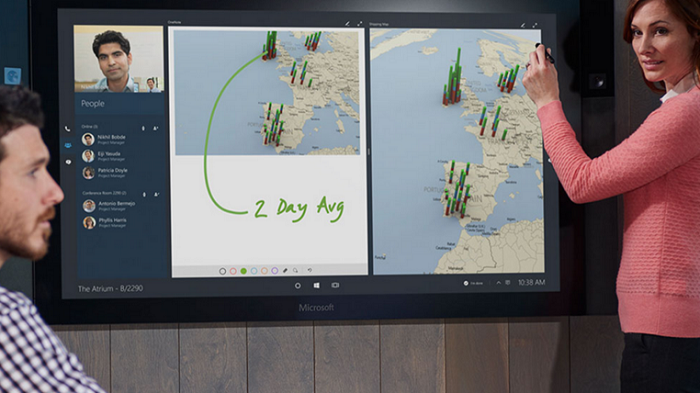700x393 pixels.
Task: Expand the OneNote panel to fullscreen
Action: [359, 24]
